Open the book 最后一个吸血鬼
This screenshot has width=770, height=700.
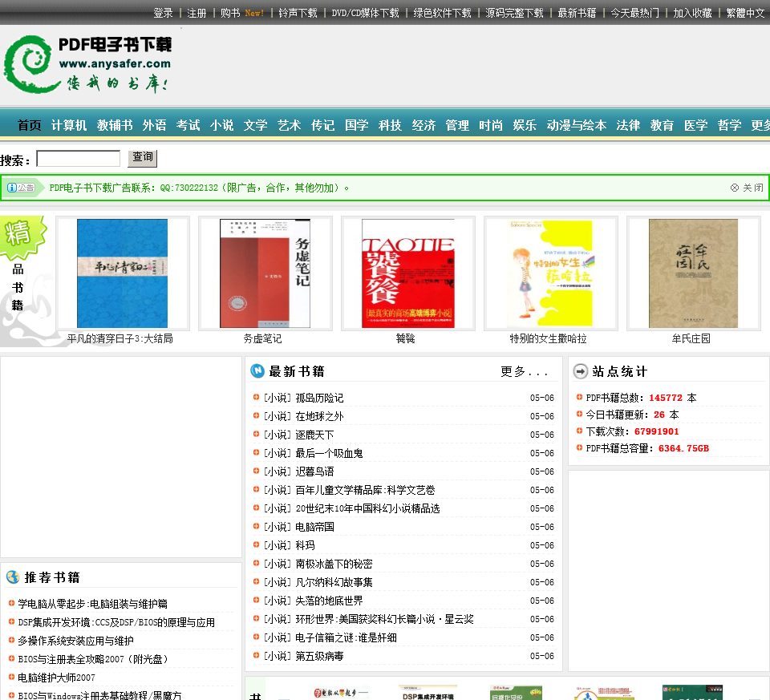coord(329,453)
